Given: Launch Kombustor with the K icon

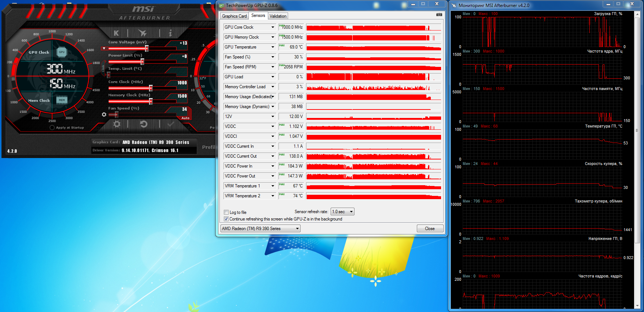Looking at the screenshot, I should tap(116, 33).
